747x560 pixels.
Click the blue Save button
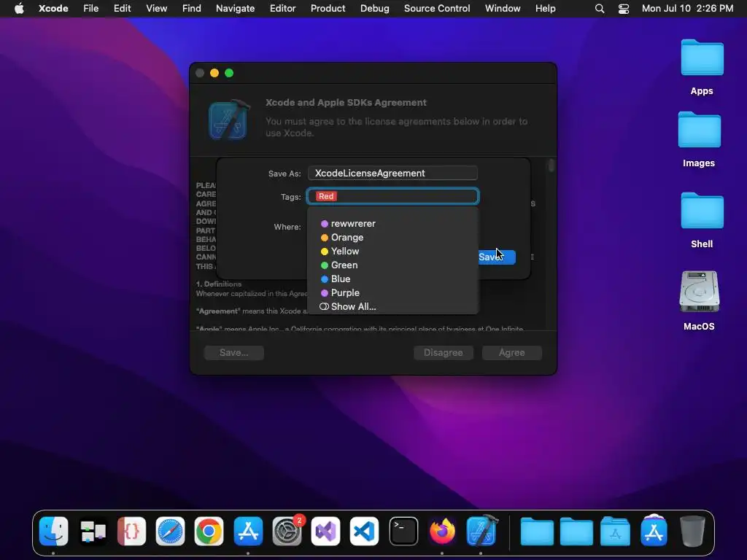pyautogui.click(x=495, y=257)
